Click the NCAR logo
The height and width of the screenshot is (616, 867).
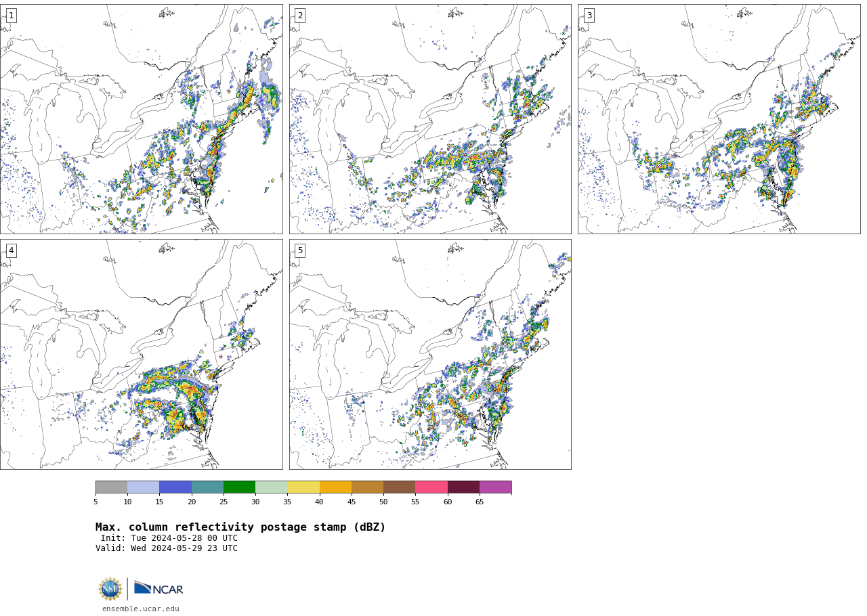point(158,589)
